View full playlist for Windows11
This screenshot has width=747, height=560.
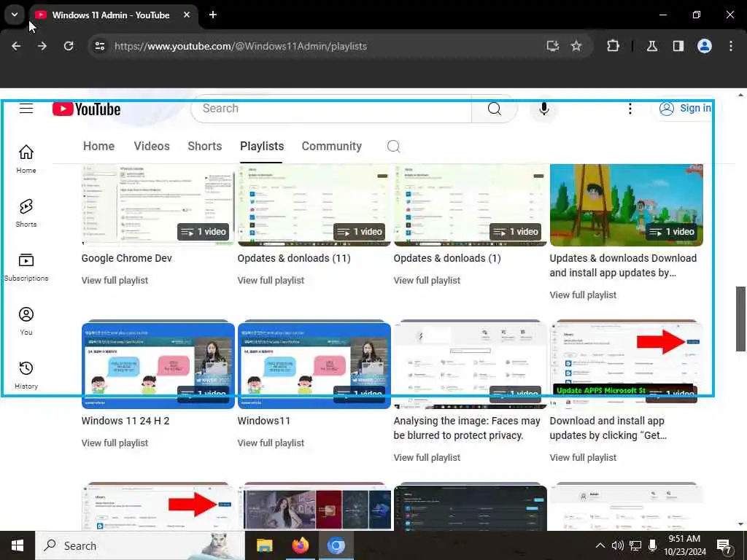[x=271, y=443]
